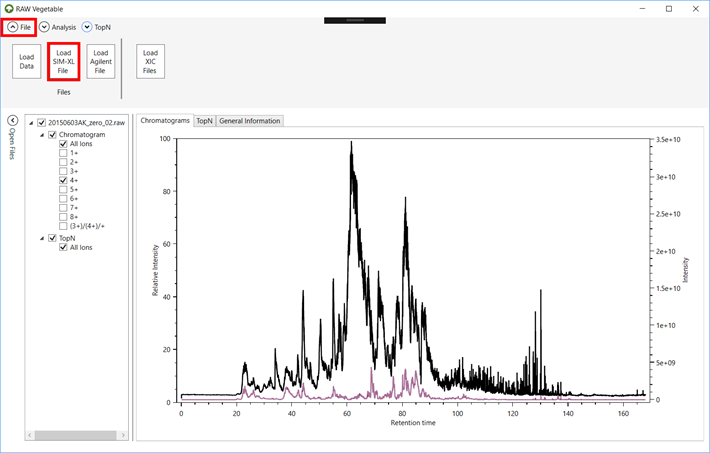This screenshot has height=453, width=710.
Task: Enable the 7+ charge state checkbox
Action: 63,207
